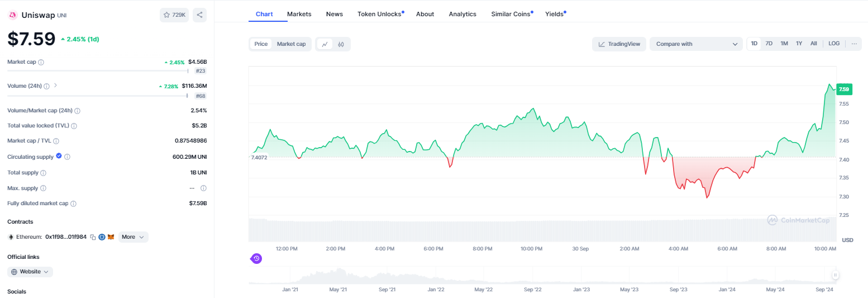Click the purple history clock marker
The width and height of the screenshot is (868, 298).
[x=256, y=258]
